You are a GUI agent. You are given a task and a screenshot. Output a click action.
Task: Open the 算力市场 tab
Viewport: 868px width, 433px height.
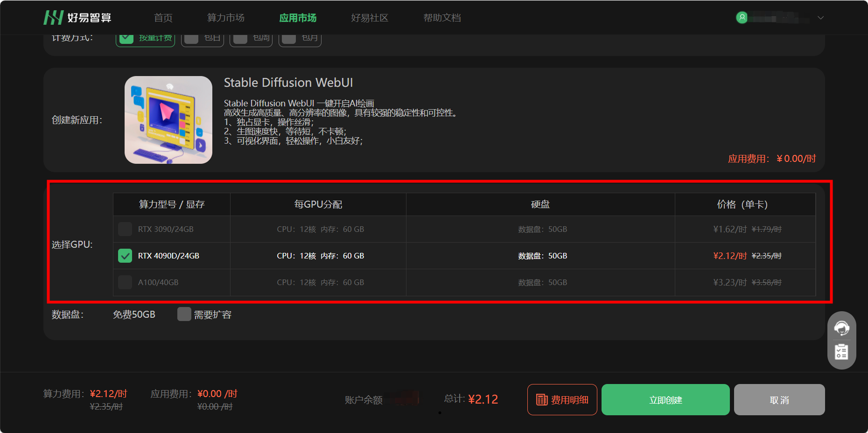pos(226,18)
